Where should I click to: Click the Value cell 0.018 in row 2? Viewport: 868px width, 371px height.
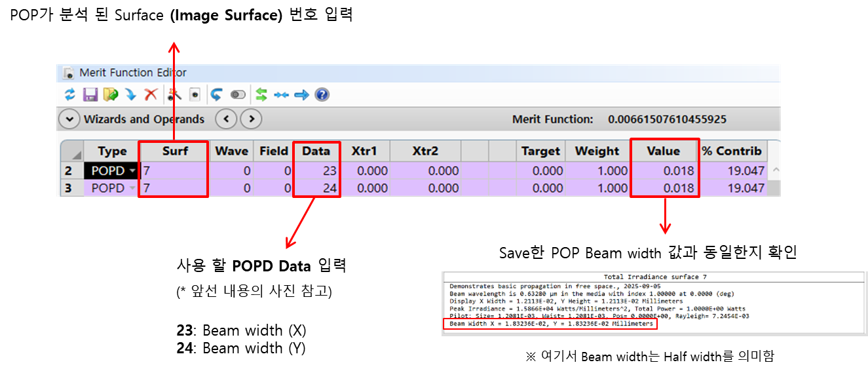pyautogui.click(x=664, y=170)
